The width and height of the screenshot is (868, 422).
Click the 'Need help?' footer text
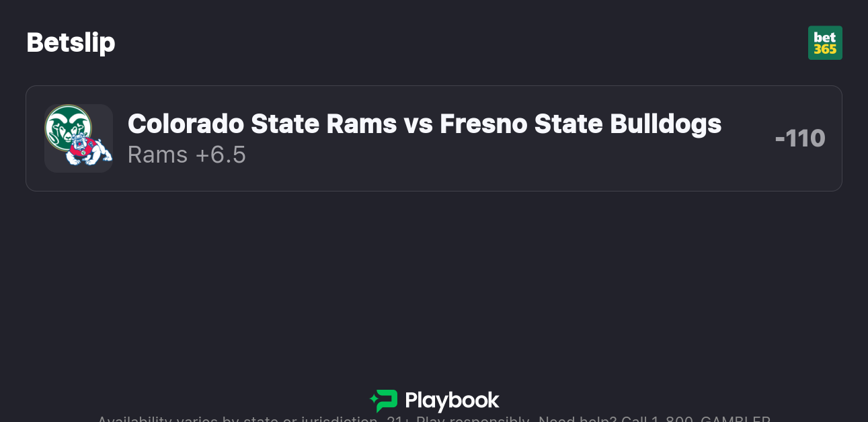pos(577,419)
